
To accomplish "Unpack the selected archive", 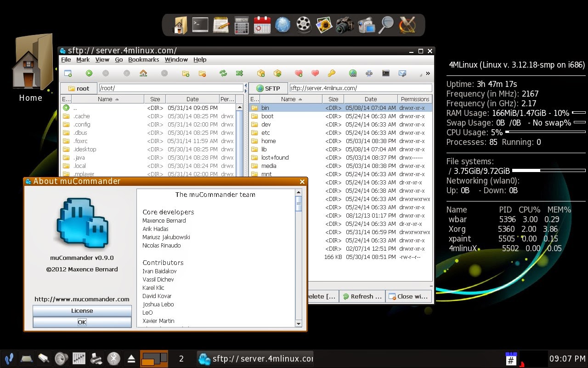I will point(277,73).
